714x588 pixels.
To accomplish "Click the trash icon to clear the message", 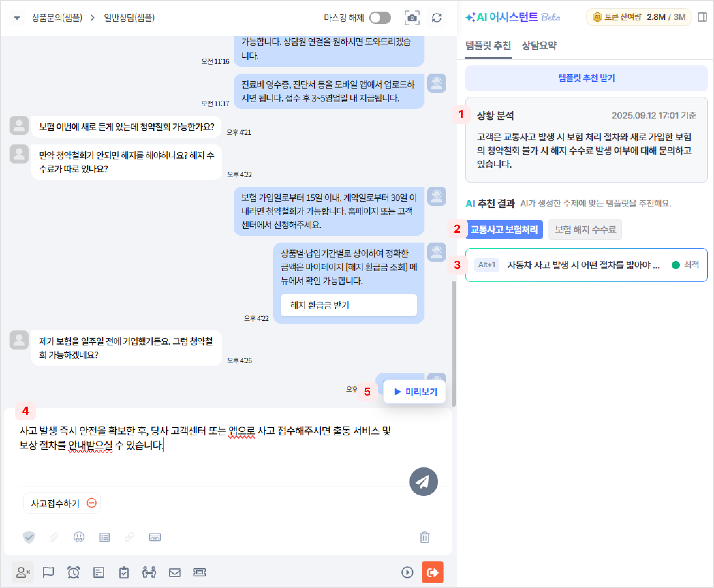I will (424, 537).
